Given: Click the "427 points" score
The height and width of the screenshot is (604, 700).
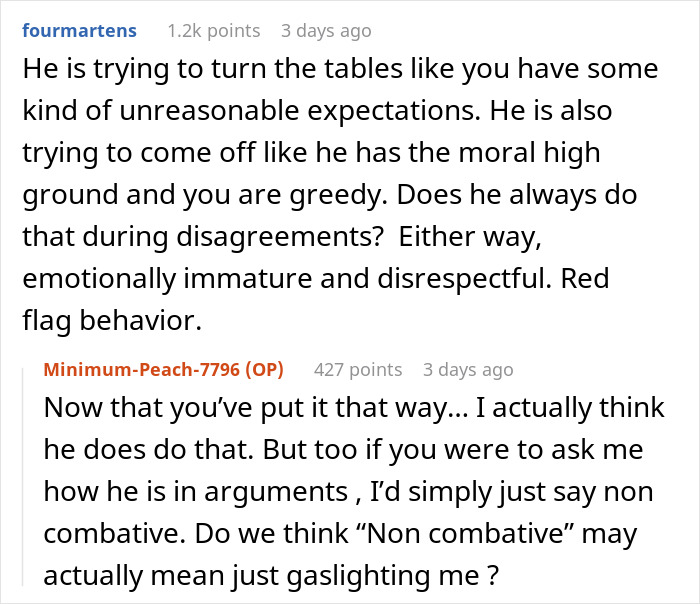Looking at the screenshot, I should click(357, 370).
